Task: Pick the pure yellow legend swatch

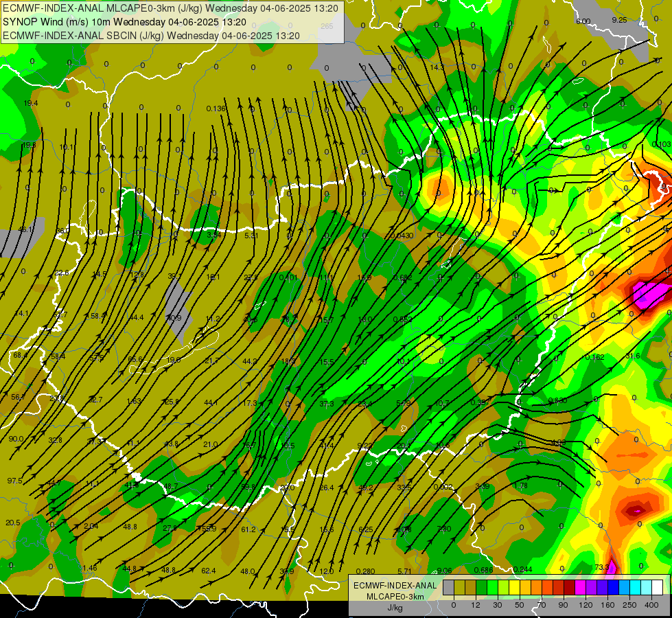Action: click(x=515, y=587)
